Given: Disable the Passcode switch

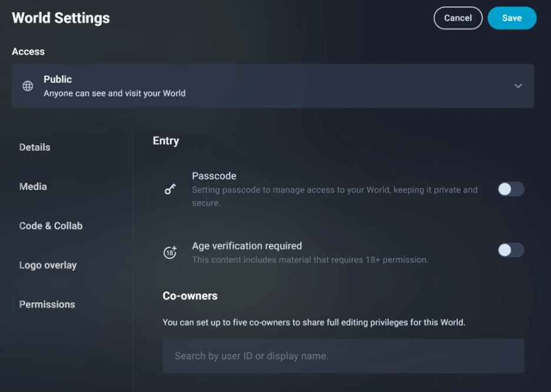Looking at the screenshot, I should (x=510, y=189).
